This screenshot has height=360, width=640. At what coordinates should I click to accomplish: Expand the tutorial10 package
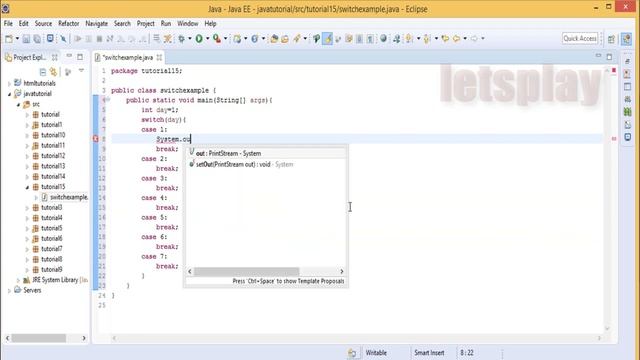[x=27, y=136]
